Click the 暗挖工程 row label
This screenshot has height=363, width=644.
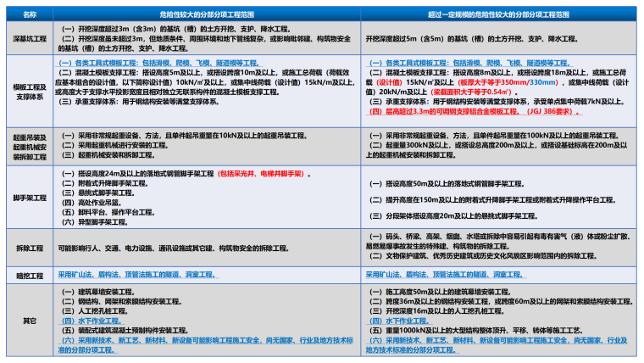(x=29, y=276)
